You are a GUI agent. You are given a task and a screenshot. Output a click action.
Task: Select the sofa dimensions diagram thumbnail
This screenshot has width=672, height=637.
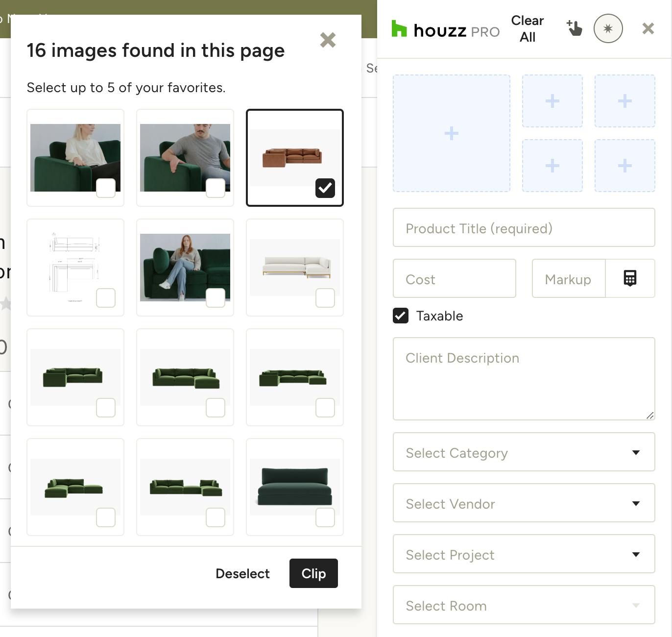(75, 267)
